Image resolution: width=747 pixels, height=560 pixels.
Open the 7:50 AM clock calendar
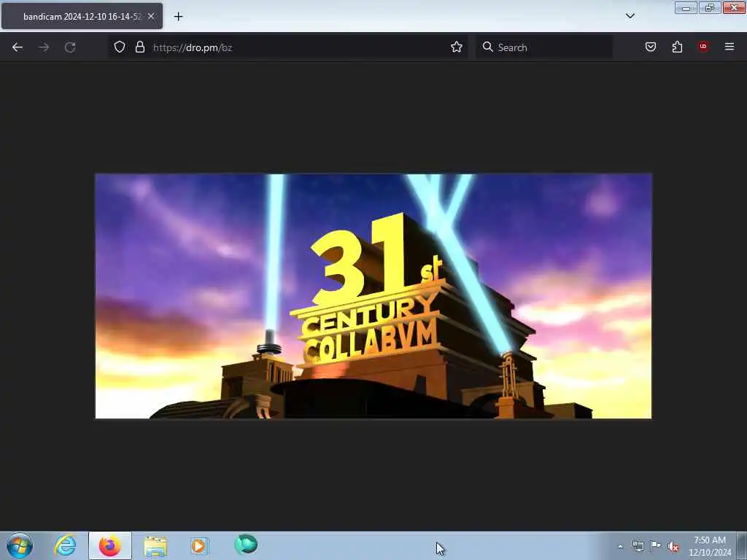710,546
